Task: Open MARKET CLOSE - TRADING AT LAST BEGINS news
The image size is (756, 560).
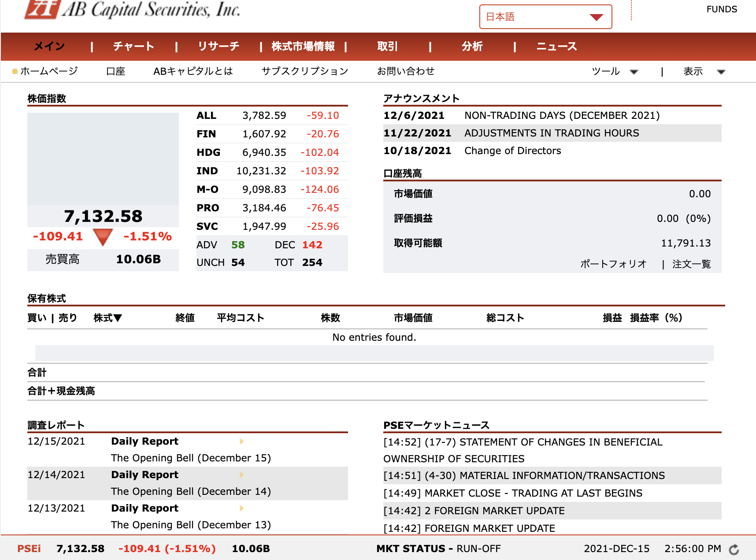Action: point(513,493)
